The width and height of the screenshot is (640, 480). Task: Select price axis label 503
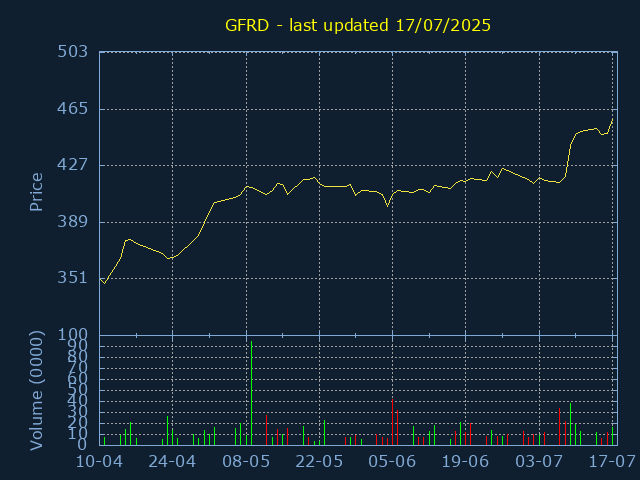(73, 52)
